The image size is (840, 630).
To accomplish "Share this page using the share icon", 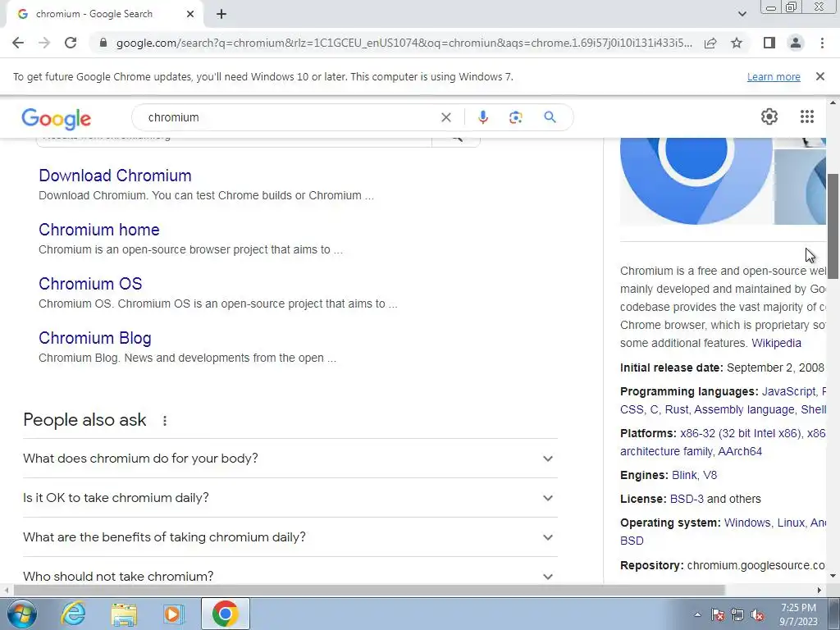I will pos(710,43).
